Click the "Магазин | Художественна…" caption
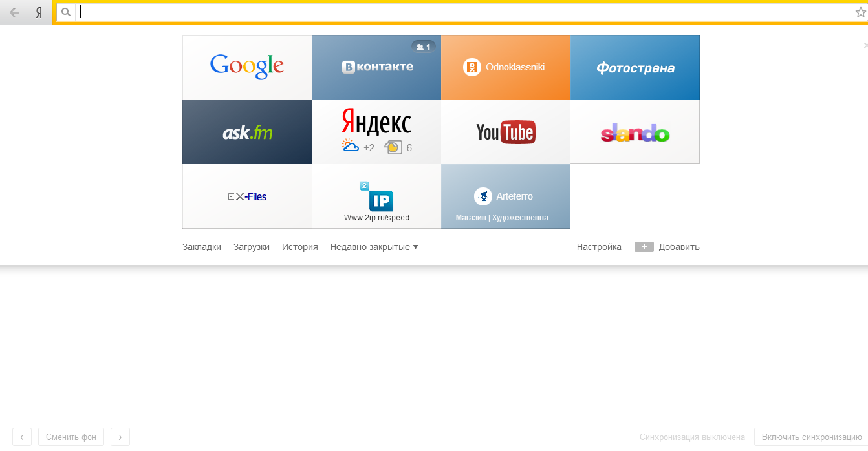The width and height of the screenshot is (868, 451). coord(506,218)
